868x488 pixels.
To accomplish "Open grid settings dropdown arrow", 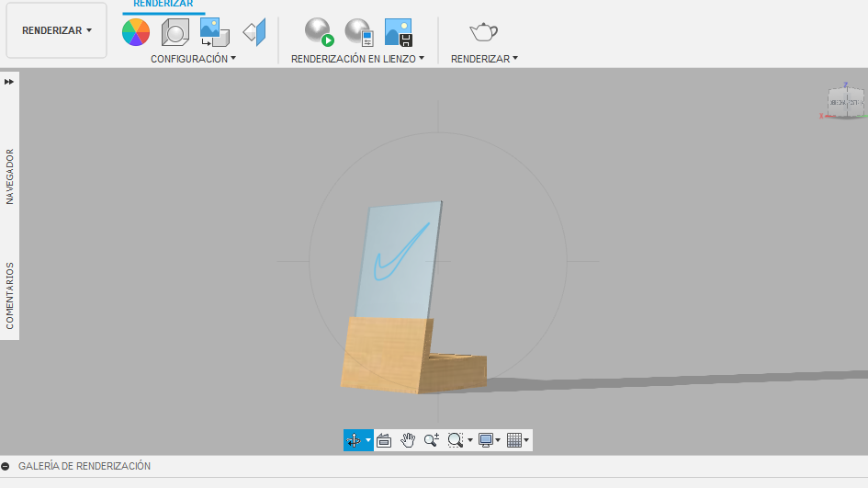I will coord(526,440).
